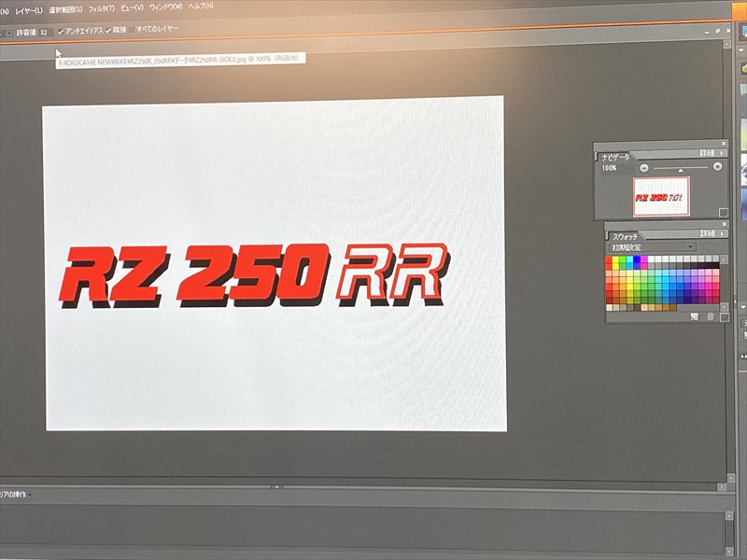Click the RZ 250 RR canvas image
The width and height of the screenshot is (747, 560).
click(275, 264)
